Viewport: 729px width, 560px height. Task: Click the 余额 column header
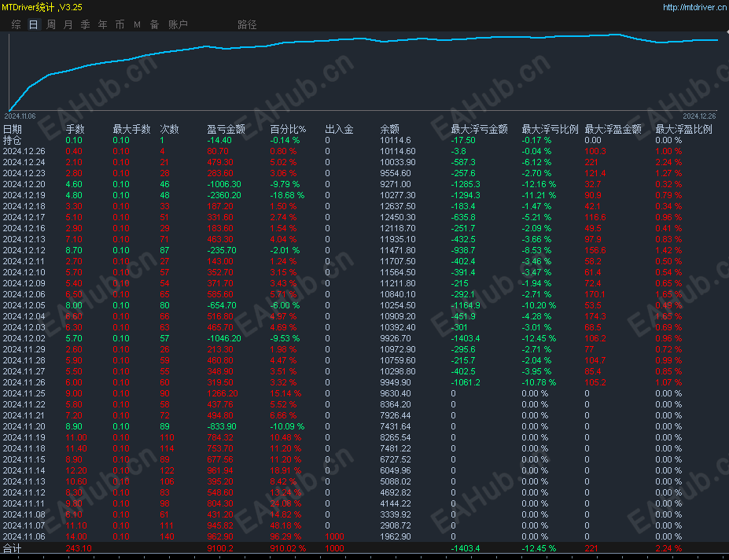pos(389,129)
